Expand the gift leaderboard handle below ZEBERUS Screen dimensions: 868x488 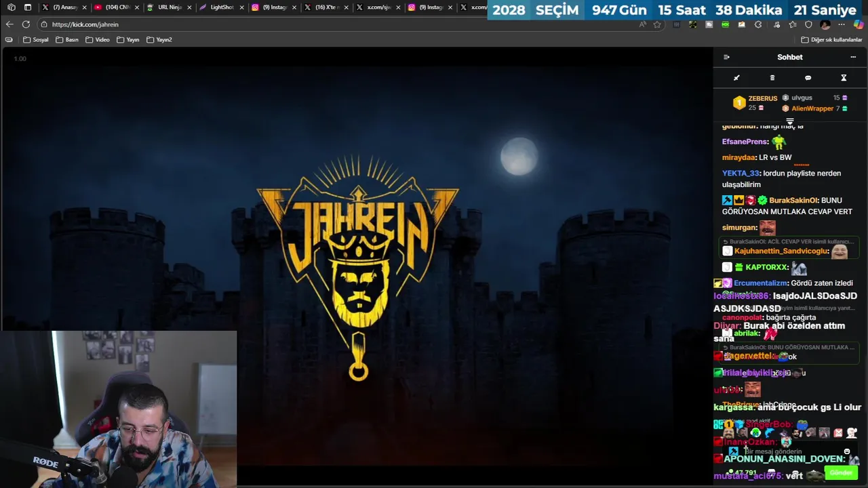(790, 121)
